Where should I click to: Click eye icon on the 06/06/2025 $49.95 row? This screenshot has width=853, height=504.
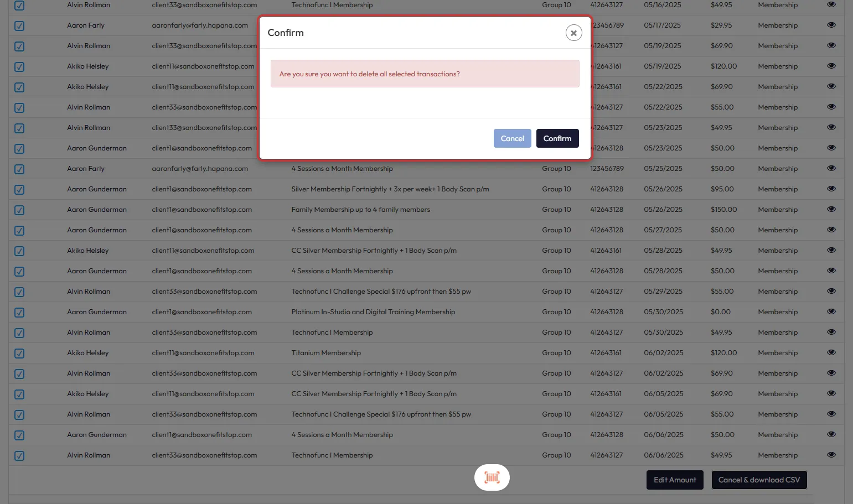(x=831, y=455)
